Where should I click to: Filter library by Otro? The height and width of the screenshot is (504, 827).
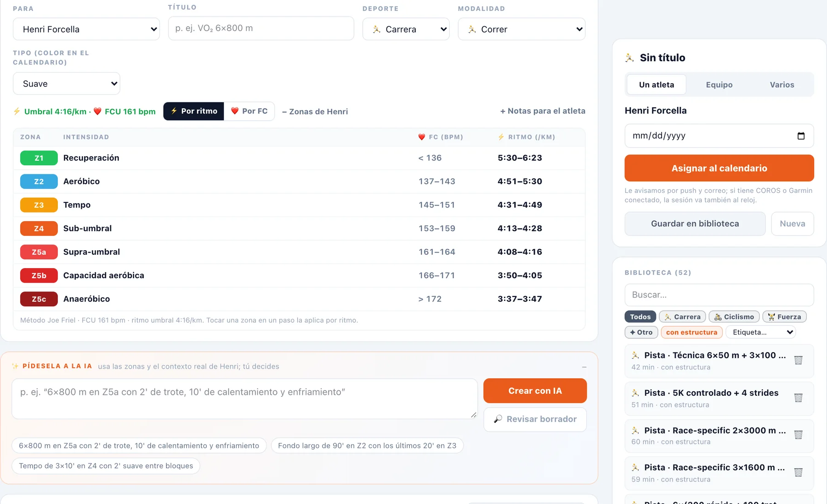pos(641,332)
